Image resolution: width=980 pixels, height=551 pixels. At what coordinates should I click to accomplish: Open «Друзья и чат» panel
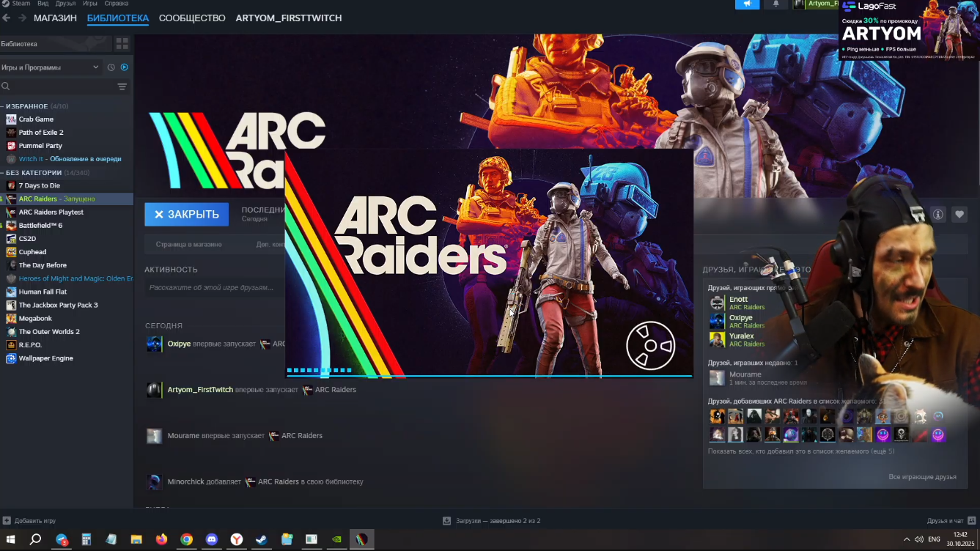click(x=951, y=521)
